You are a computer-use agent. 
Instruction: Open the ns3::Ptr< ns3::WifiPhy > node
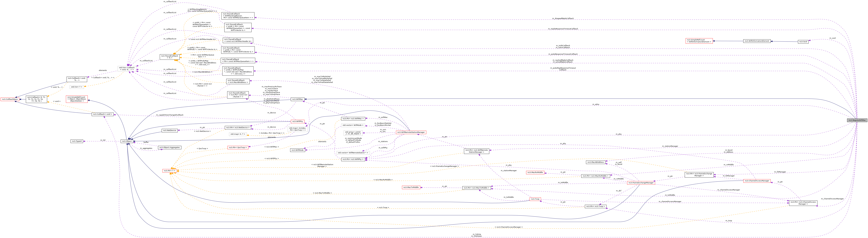click(353, 159)
